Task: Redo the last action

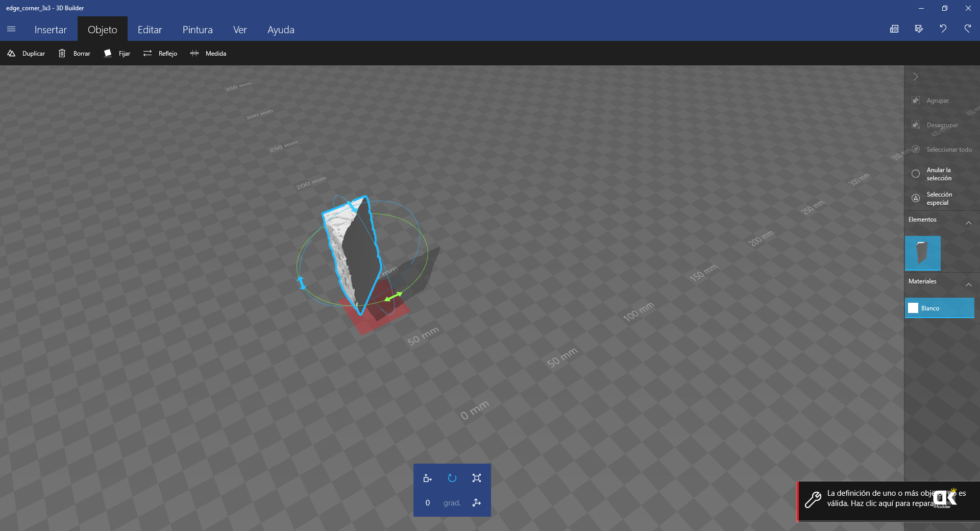Action: tap(968, 29)
